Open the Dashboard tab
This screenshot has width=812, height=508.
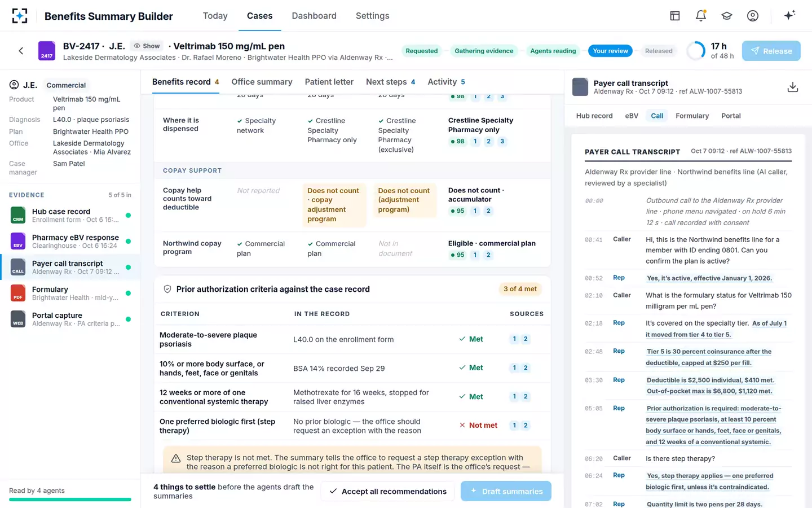314,16
